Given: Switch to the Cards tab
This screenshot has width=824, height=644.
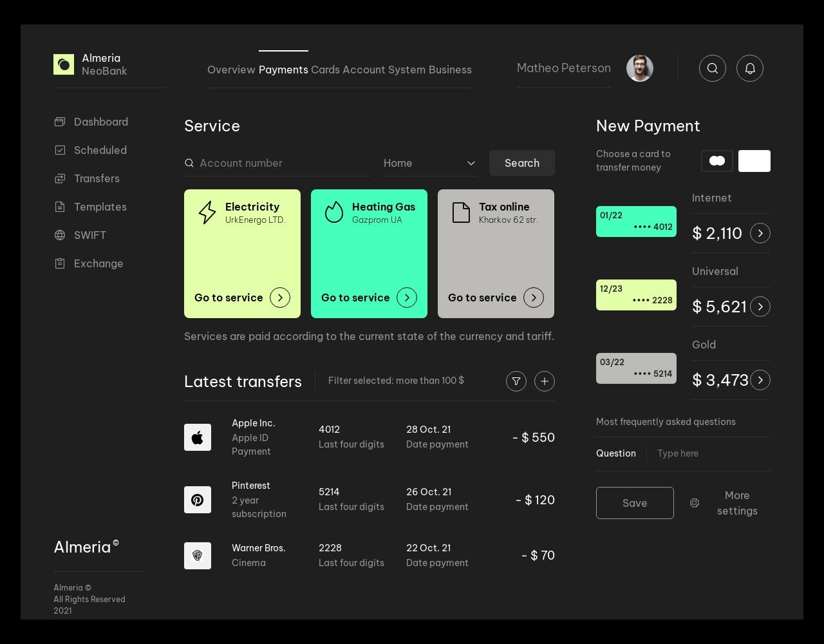Looking at the screenshot, I should click(x=325, y=70).
